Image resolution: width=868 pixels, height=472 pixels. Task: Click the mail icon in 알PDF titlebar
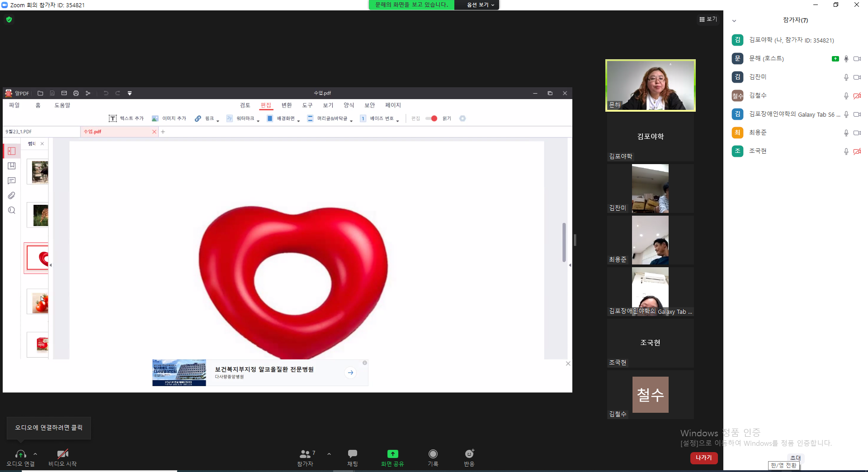coord(64,93)
